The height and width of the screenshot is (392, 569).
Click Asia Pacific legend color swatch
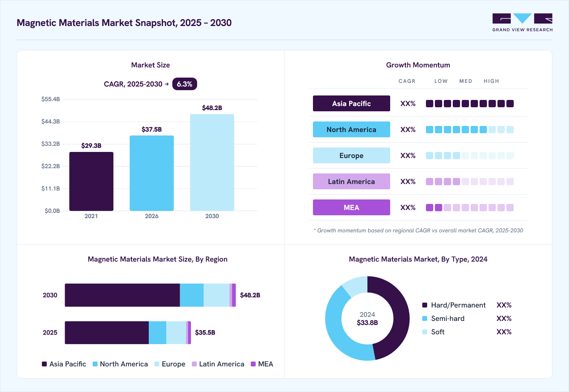(x=44, y=364)
